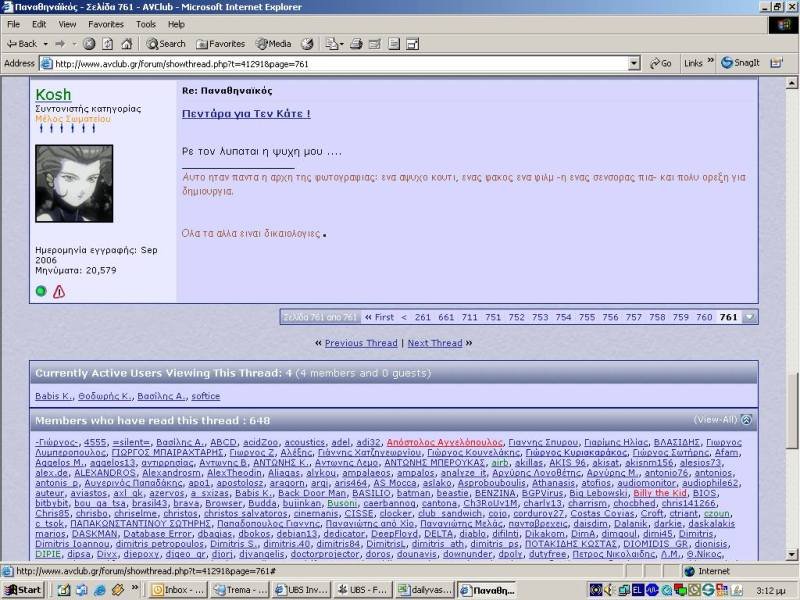Image resolution: width=800 pixels, height=600 pixels.
Task: Click the Home toolbar icon
Action: (128, 44)
